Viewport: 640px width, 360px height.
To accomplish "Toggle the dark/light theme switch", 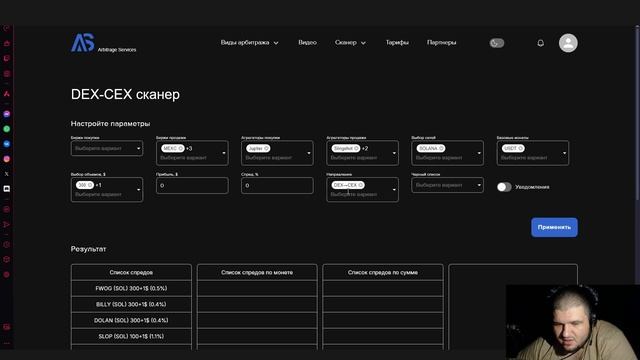I will [497, 43].
